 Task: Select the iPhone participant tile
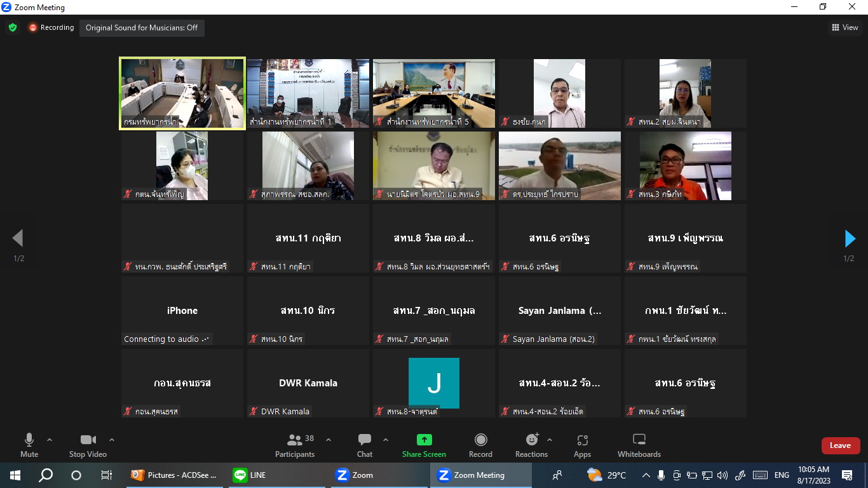(182, 311)
